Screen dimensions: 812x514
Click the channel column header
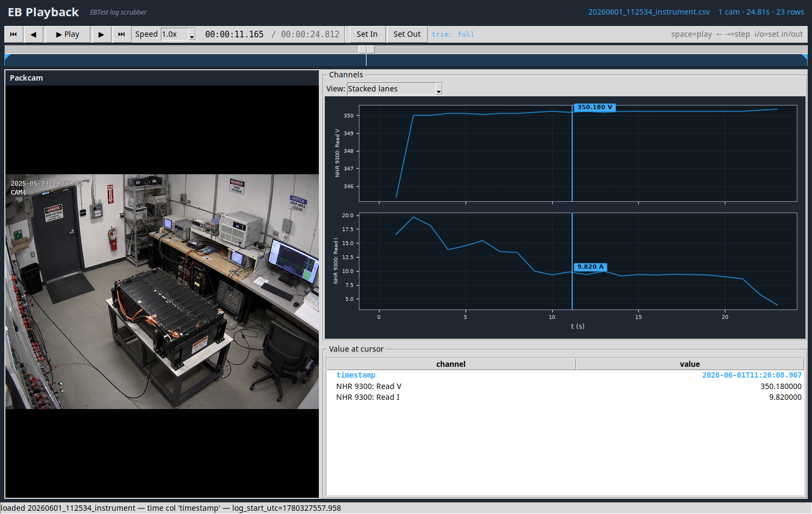tap(451, 364)
